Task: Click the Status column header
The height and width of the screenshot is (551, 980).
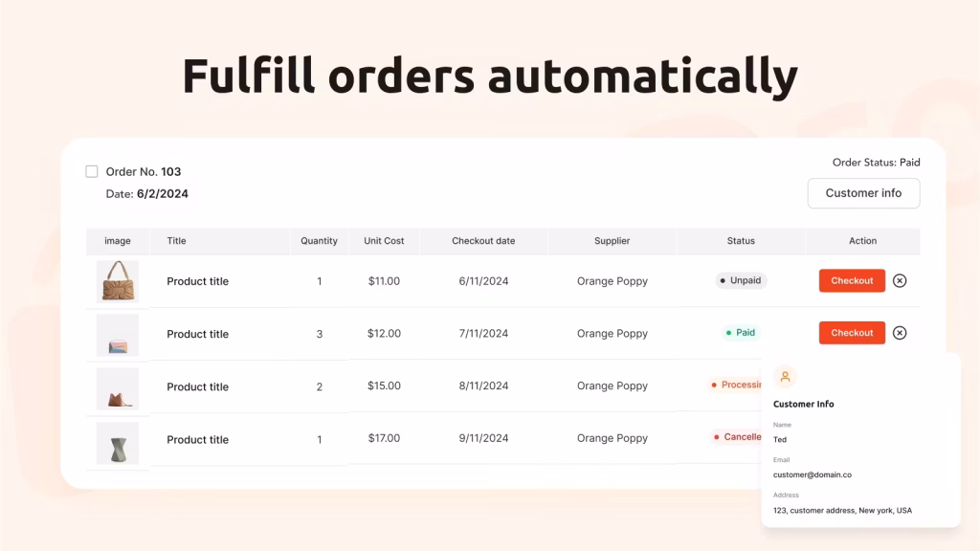Action: click(741, 241)
